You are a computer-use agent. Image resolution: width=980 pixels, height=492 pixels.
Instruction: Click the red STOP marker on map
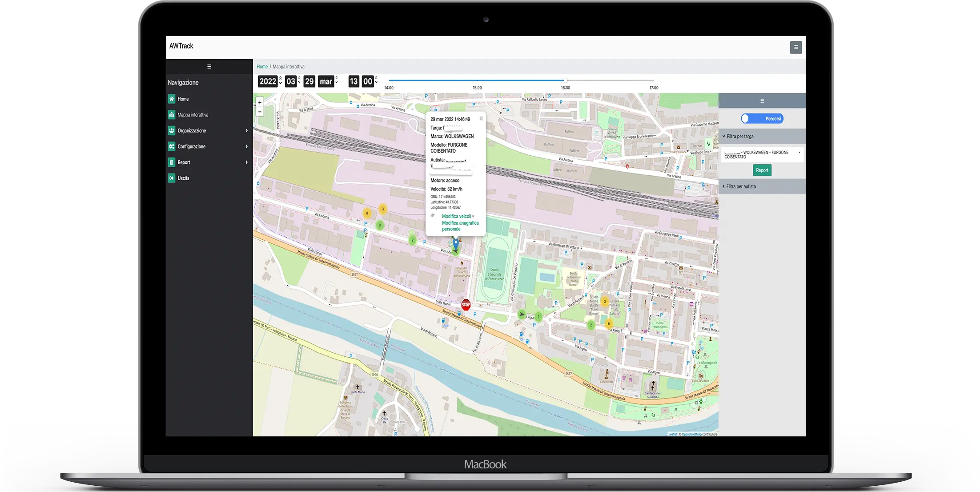coord(466,305)
